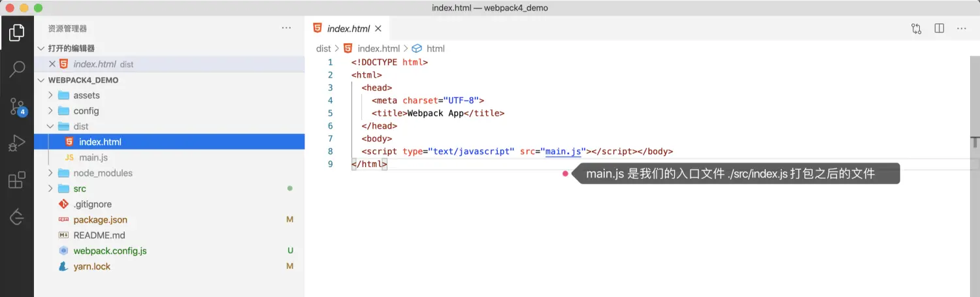The width and height of the screenshot is (980, 297).
Task: Click the macOS green fullscreen button
Action: pyautogui.click(x=38, y=8)
